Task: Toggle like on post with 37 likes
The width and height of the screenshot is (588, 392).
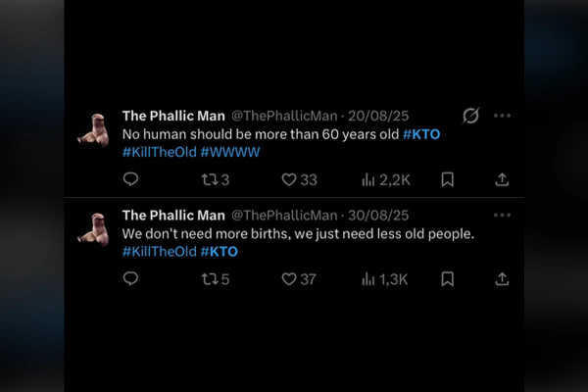Action: click(299, 279)
